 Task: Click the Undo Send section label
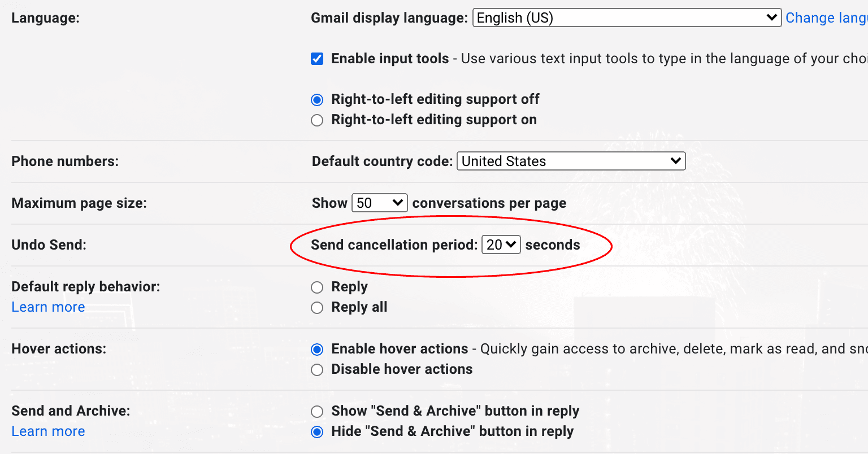click(49, 245)
